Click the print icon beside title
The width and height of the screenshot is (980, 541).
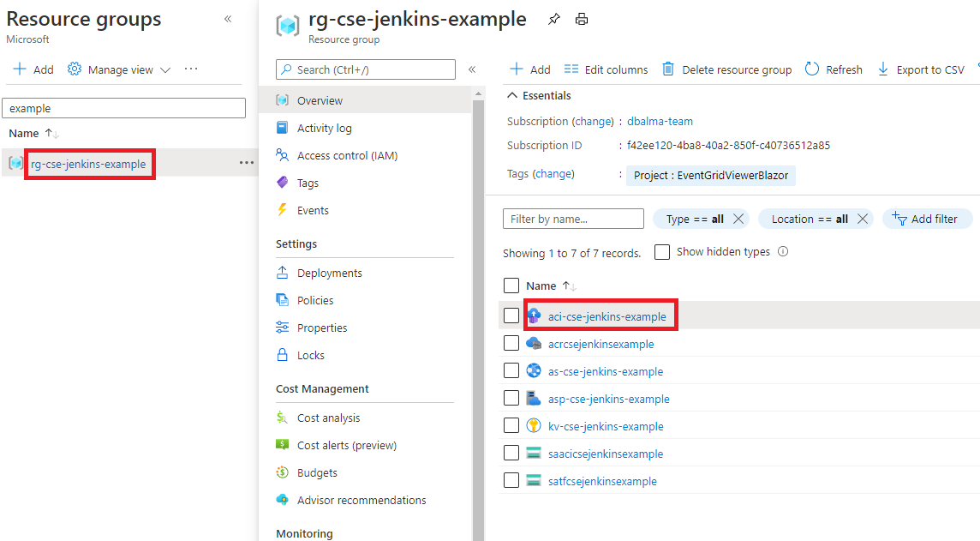pyautogui.click(x=582, y=20)
